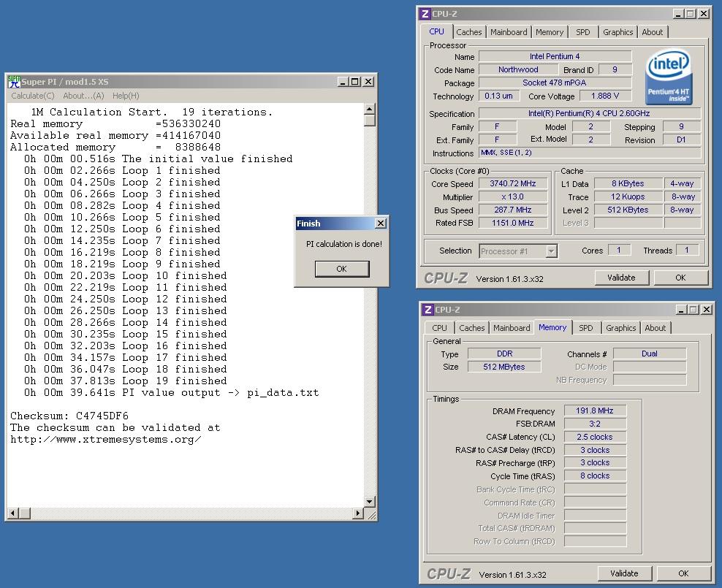Click the Loop 19 finished line

pyautogui.click(x=125, y=381)
